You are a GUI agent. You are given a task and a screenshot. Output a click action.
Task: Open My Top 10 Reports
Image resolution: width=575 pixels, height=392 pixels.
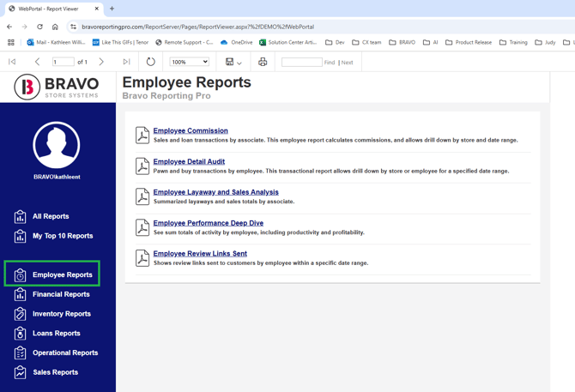[x=63, y=236]
